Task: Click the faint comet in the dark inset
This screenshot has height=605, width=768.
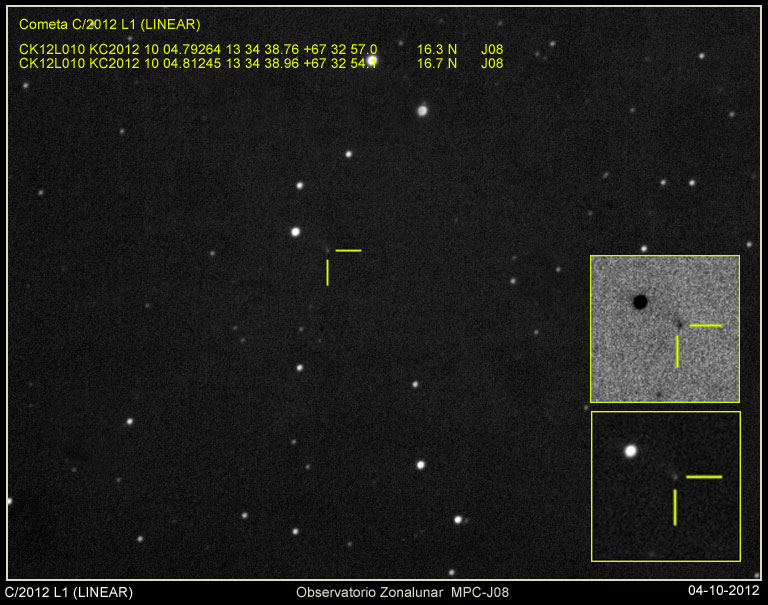Action: click(675, 477)
